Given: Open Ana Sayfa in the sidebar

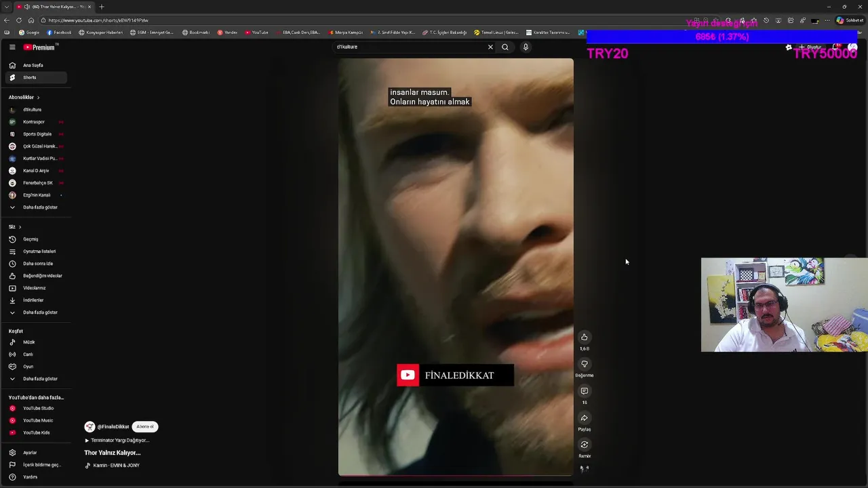Looking at the screenshot, I should (x=36, y=65).
